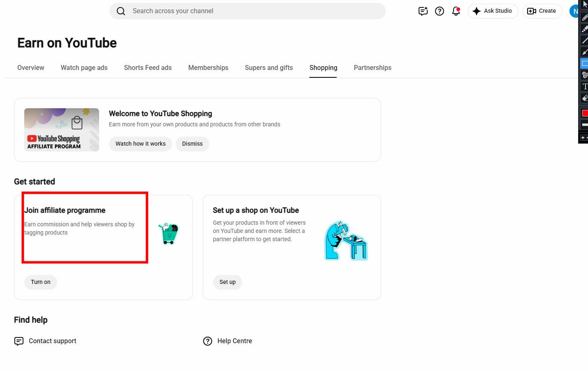
Task: Click the Create button
Action: pos(542,11)
